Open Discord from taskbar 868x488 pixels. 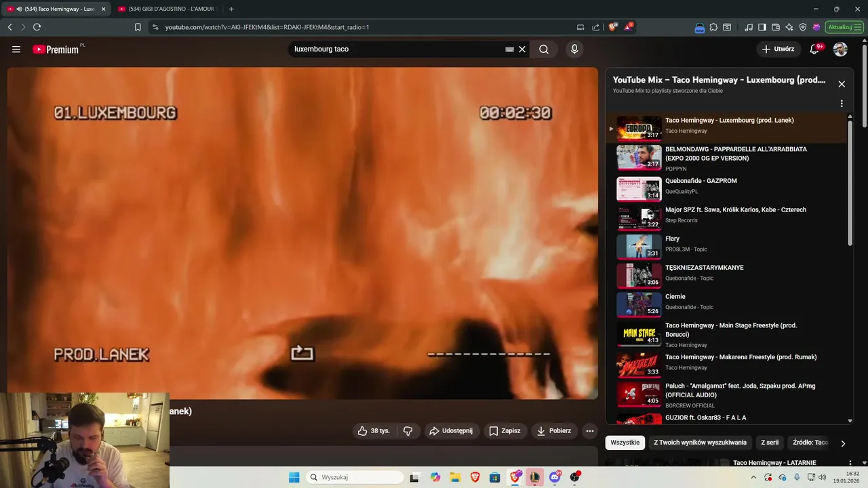[555, 477]
